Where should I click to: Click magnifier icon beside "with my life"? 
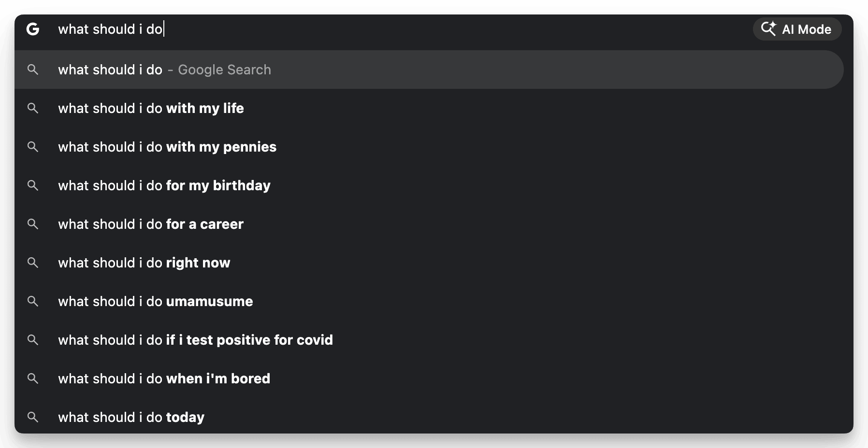tap(33, 108)
